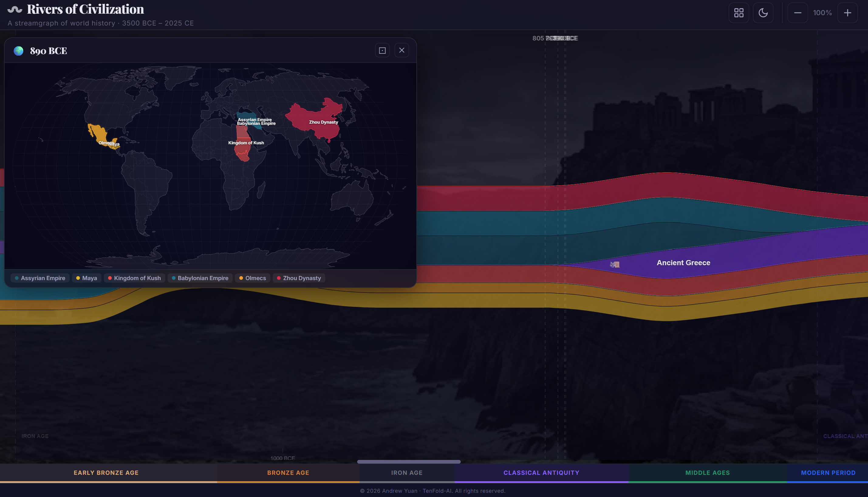Toggle the Babylonian Empire legend chip
This screenshot has width=868, height=497.
pos(200,278)
